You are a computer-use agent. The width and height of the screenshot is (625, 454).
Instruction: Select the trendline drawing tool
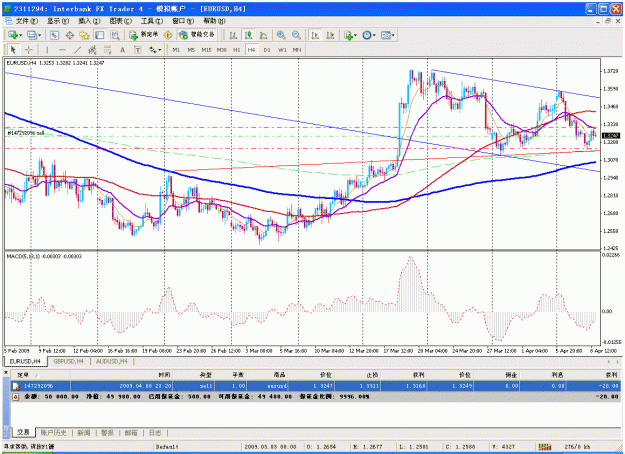tap(77, 50)
